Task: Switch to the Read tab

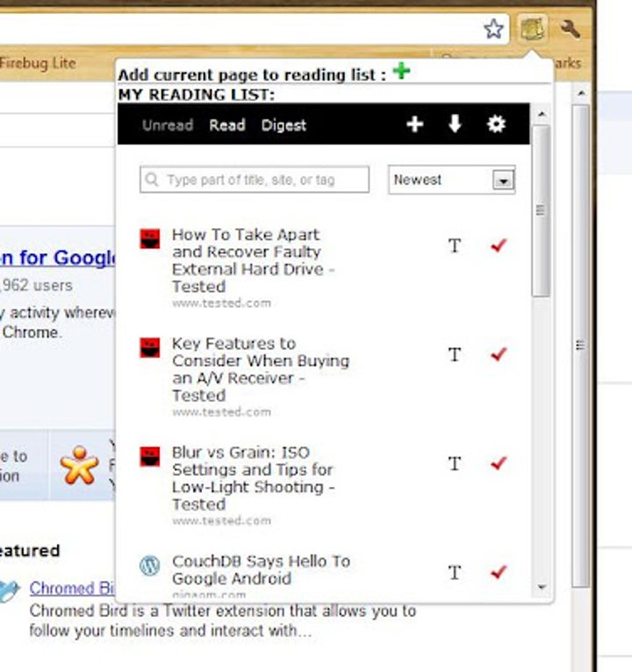Action: click(226, 125)
